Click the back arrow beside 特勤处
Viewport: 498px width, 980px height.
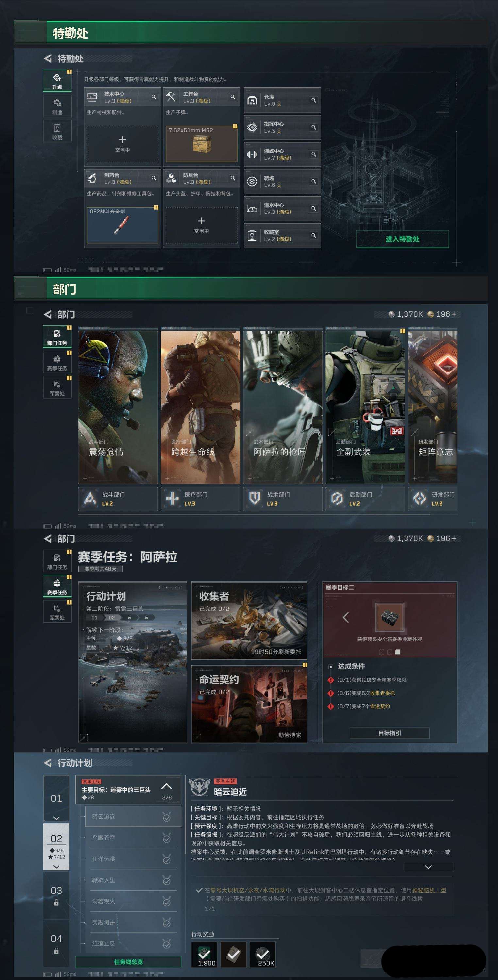(x=48, y=58)
